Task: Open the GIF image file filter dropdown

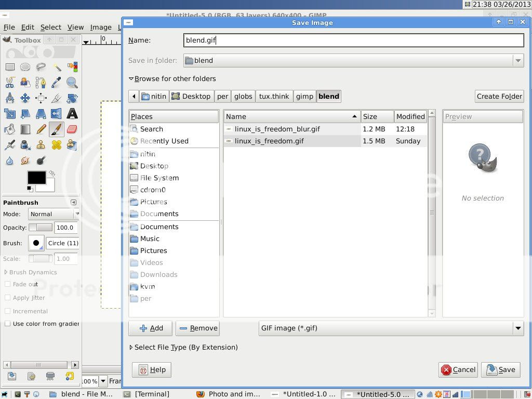Action: coord(391,328)
